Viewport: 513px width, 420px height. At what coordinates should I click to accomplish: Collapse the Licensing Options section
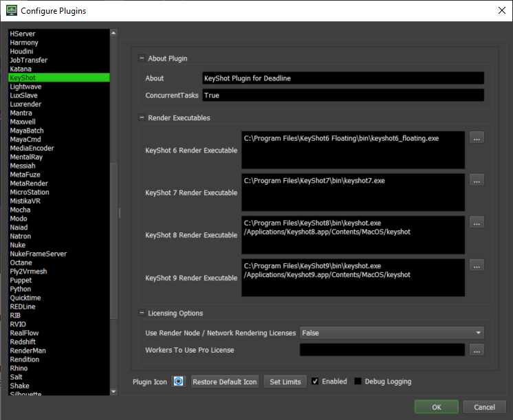[142, 313]
